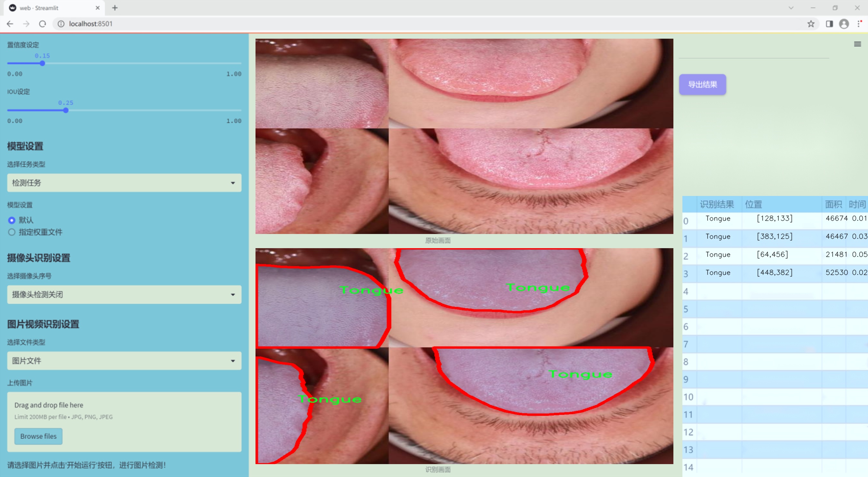Adjust the IOU setting slider
Viewport: 868px width, 477px height.
point(66,110)
